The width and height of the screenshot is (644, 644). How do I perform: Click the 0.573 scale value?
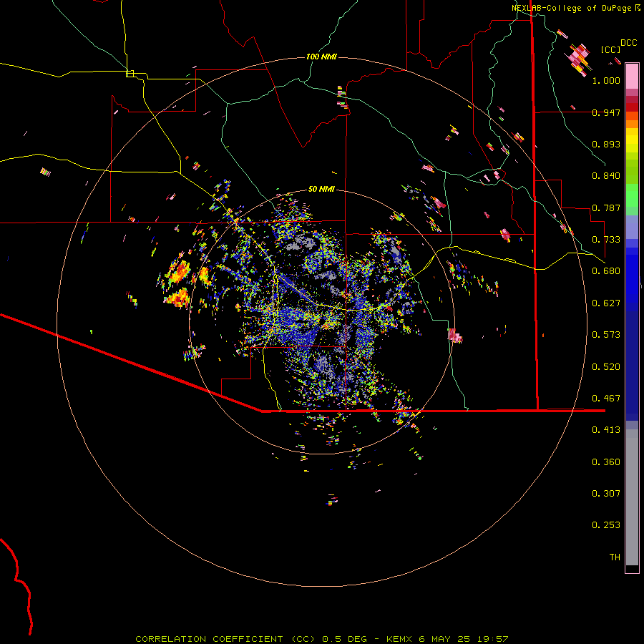point(606,335)
